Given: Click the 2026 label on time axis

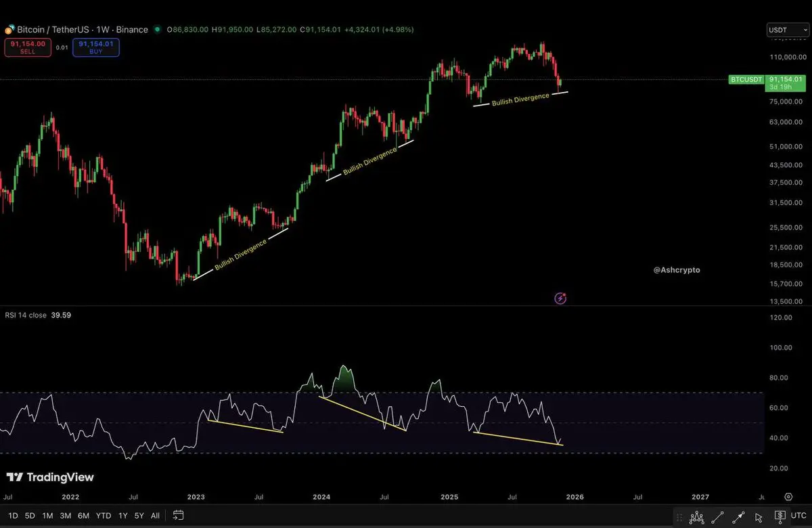Looking at the screenshot, I should pos(574,497).
